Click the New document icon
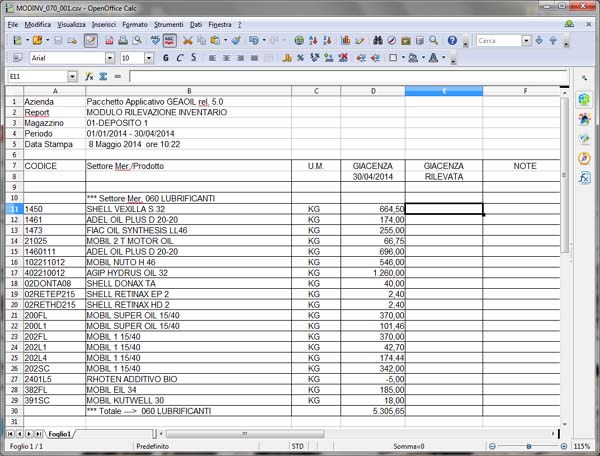This screenshot has width=600, height=456. point(17,40)
